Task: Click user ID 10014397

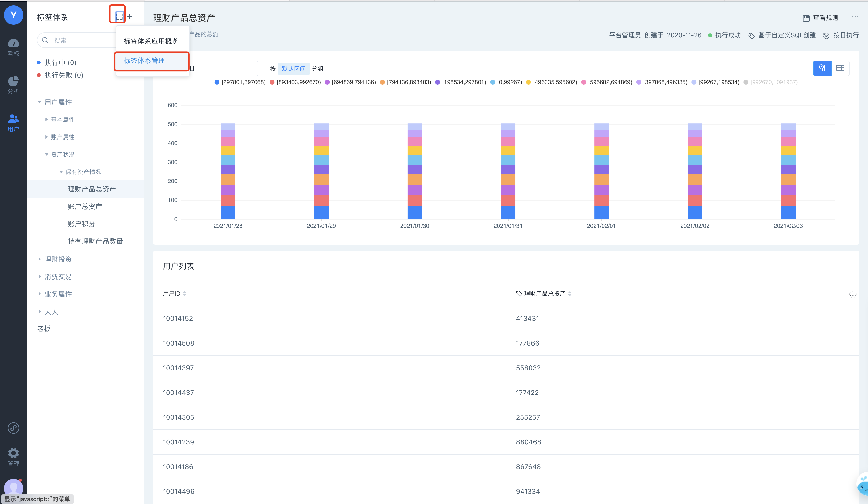Action: point(178,368)
